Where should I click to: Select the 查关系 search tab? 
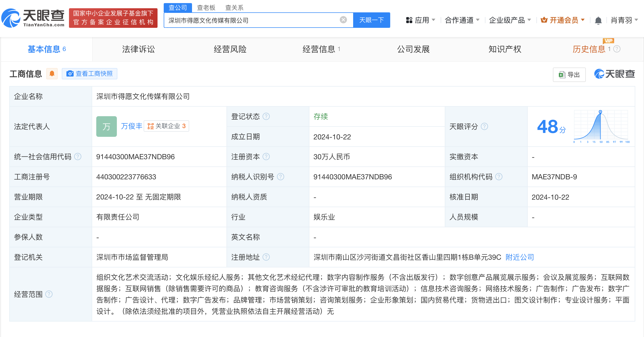pos(234,8)
